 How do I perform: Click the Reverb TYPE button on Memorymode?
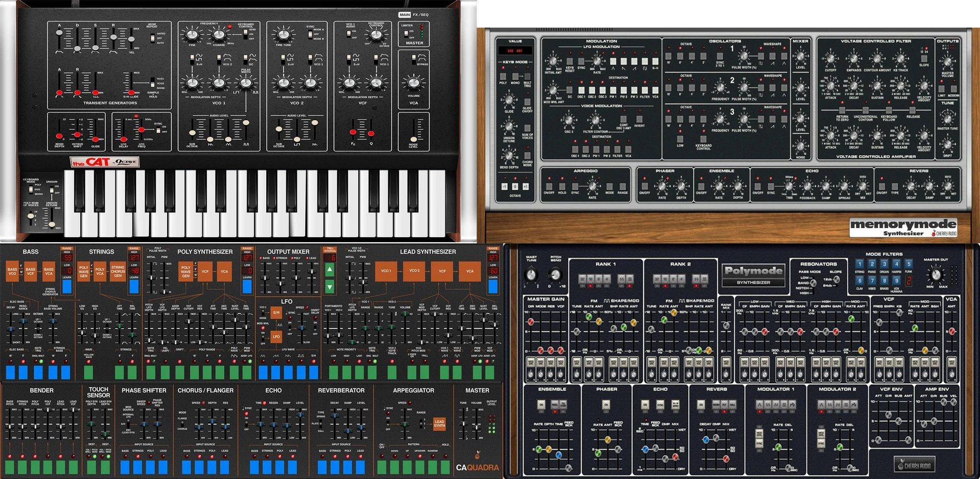[x=895, y=186]
